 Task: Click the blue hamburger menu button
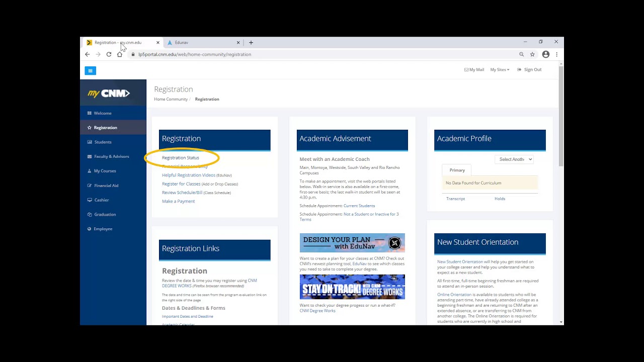90,70
